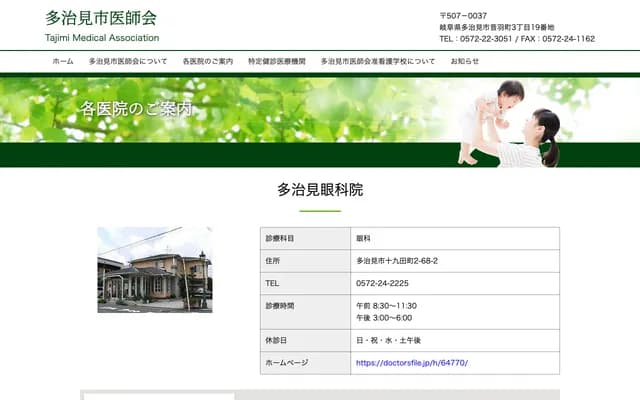Viewport: 640px width, 400px height.
Task: Click the 各医院のご案内 banner heading
Action: 136,109
